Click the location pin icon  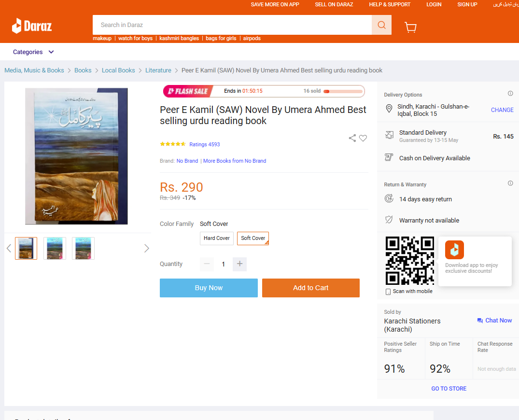(389, 108)
